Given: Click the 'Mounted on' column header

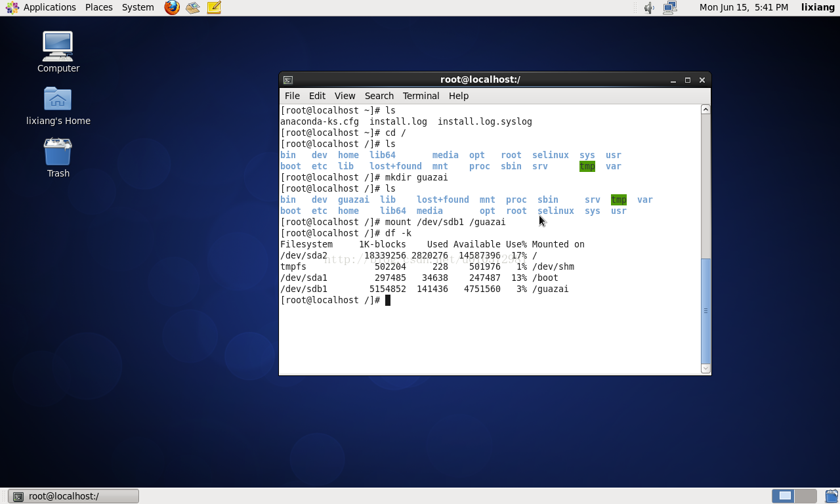Looking at the screenshot, I should click(558, 244).
